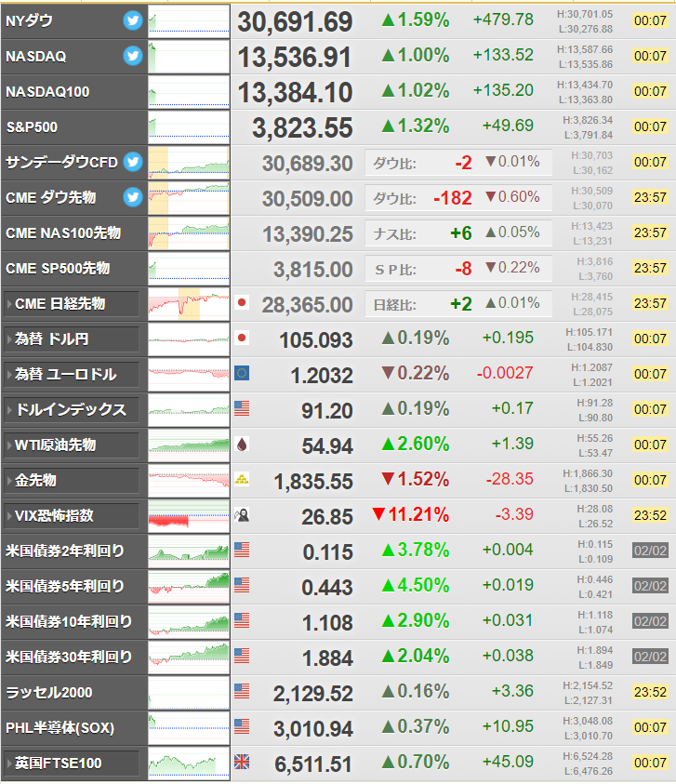The image size is (676, 784).
Task: Click the grim reaper icon in VIX恐怖指数 row
Action: (x=242, y=515)
